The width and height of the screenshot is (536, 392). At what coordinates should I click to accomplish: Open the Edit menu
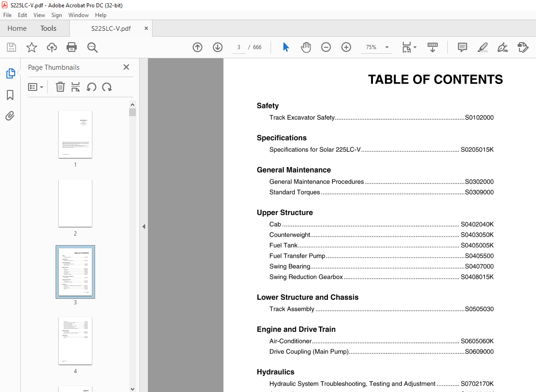click(x=22, y=15)
